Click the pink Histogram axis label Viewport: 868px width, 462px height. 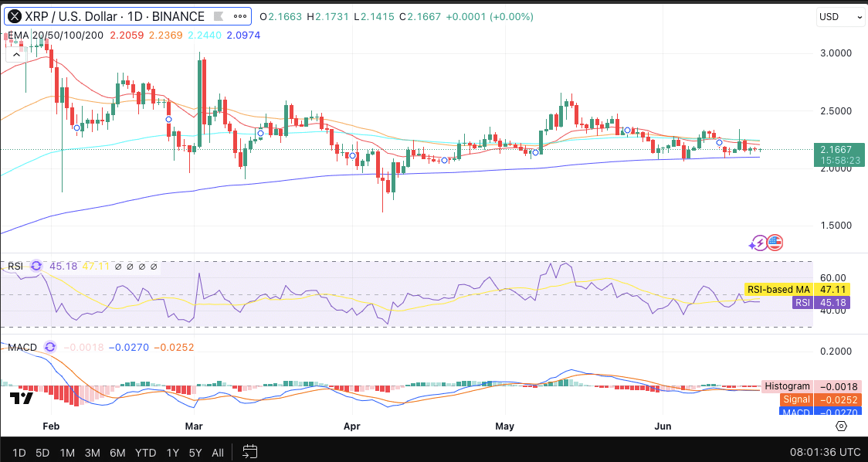click(812, 386)
